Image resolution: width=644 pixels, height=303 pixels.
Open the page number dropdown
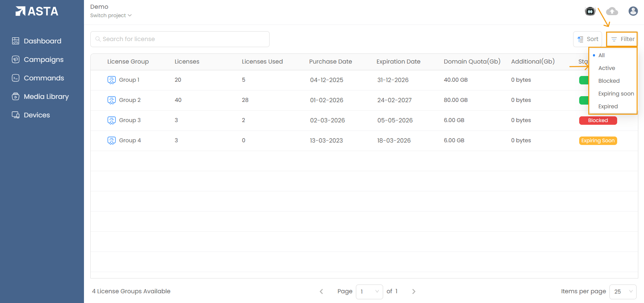pyautogui.click(x=369, y=292)
